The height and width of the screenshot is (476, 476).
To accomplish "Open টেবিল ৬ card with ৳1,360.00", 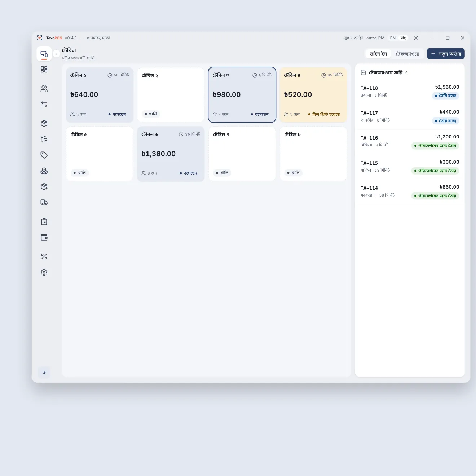I will (x=171, y=154).
